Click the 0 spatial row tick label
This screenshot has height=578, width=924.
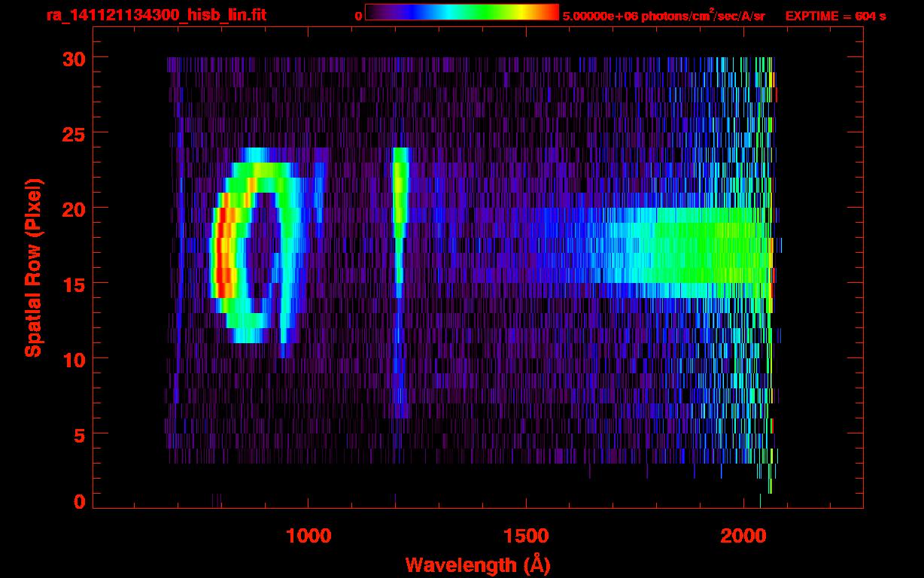[80, 502]
